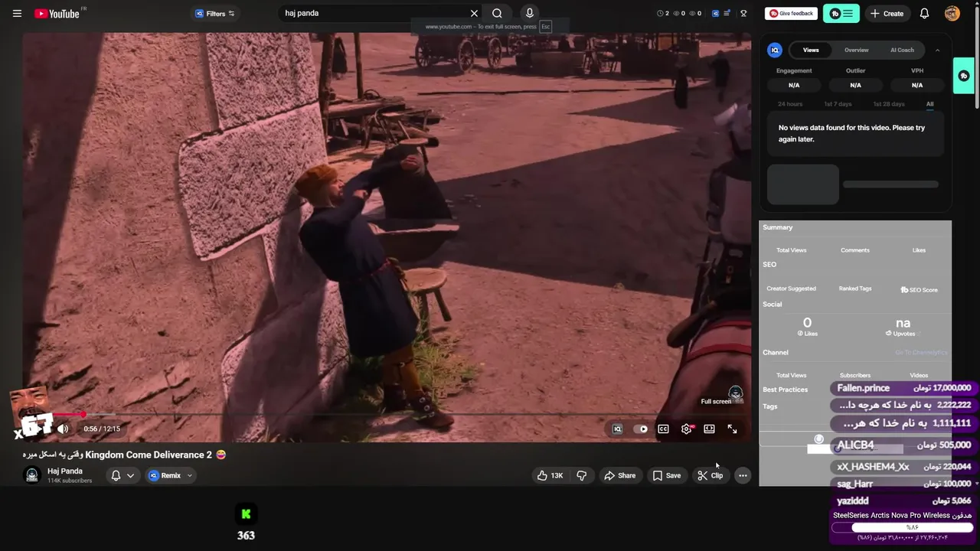Image resolution: width=980 pixels, height=551 pixels.
Task: Click the vidIQ icon in player controls
Action: click(617, 429)
